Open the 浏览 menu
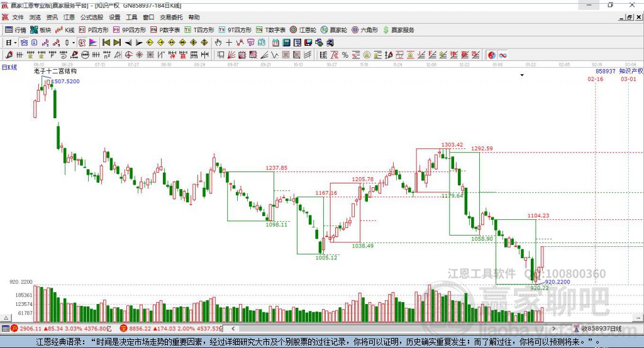The image size is (644, 348). 35,17
